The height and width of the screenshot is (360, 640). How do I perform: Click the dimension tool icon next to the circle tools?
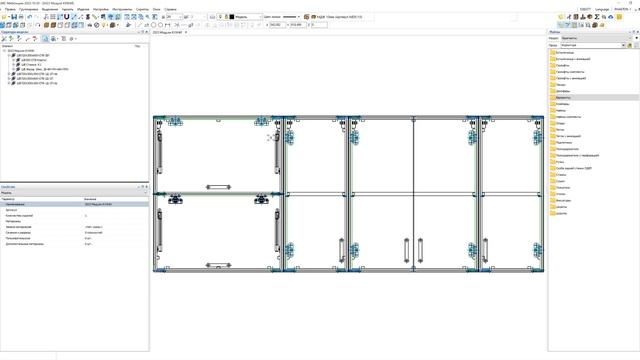click(x=167, y=25)
